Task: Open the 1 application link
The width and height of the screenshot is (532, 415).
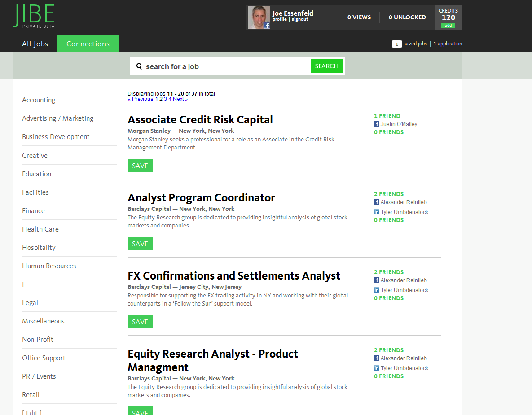Action: pyautogui.click(x=448, y=44)
